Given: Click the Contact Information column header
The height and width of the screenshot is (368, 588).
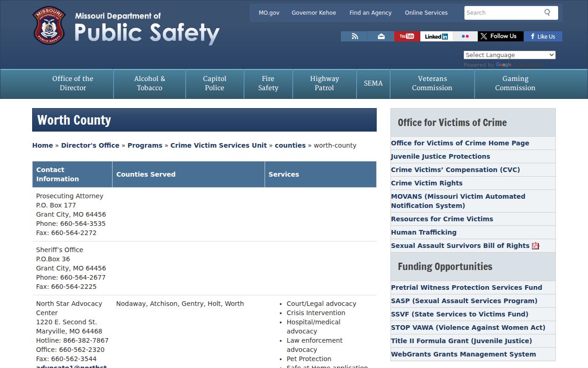Looking at the screenshot, I should point(72,174).
